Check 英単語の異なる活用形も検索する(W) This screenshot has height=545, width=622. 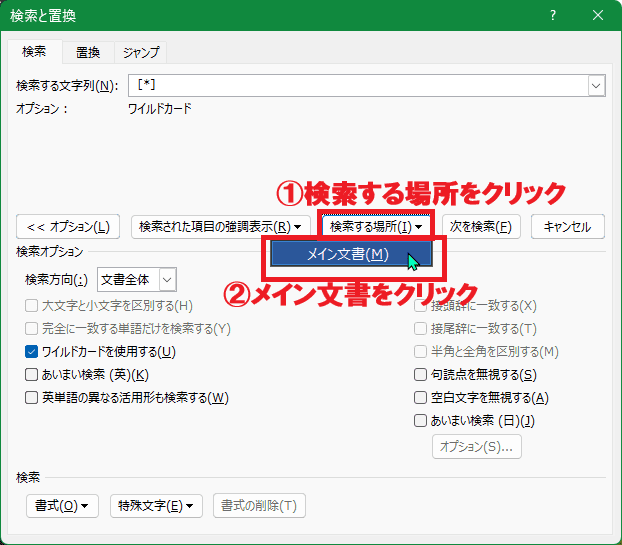(31, 398)
